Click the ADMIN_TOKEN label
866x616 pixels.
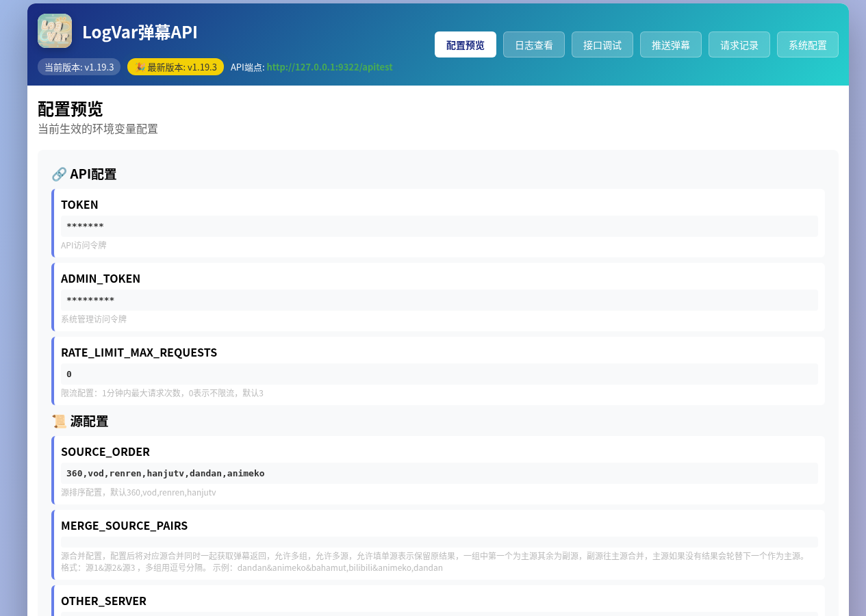coord(101,279)
